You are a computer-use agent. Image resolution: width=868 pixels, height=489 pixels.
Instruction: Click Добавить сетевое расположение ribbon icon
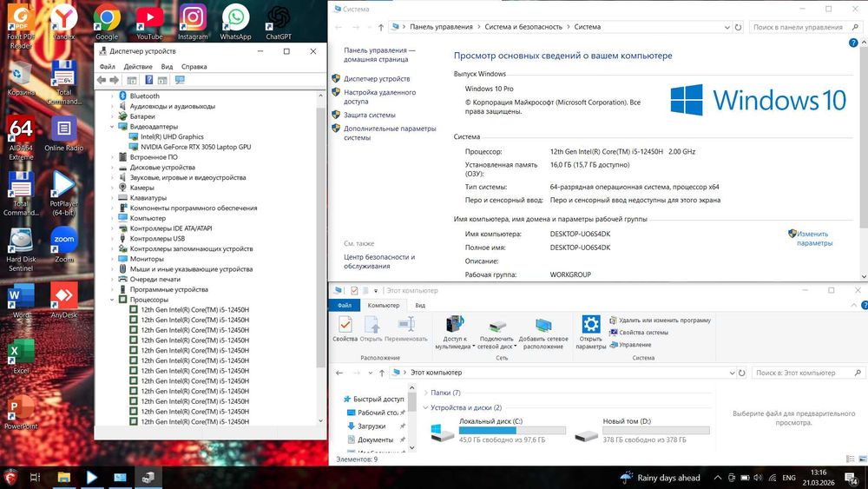[x=543, y=333]
